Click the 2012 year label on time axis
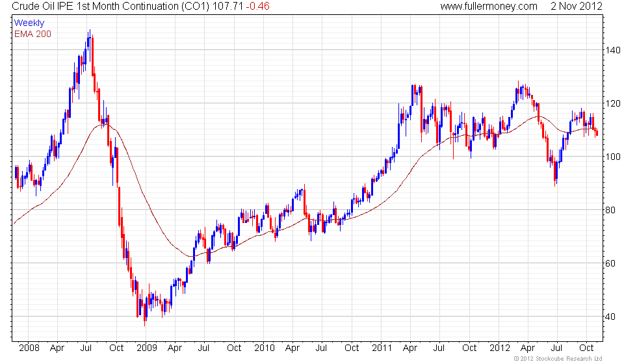637x364 pixels. (x=500, y=348)
